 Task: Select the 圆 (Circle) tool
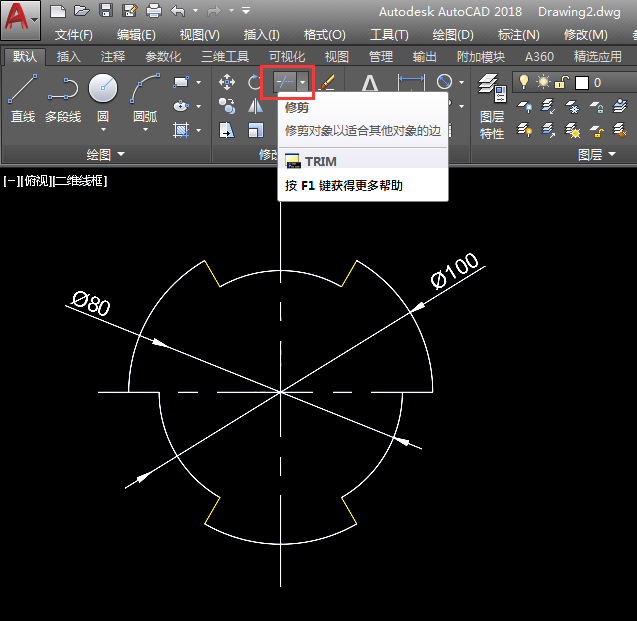coord(103,99)
